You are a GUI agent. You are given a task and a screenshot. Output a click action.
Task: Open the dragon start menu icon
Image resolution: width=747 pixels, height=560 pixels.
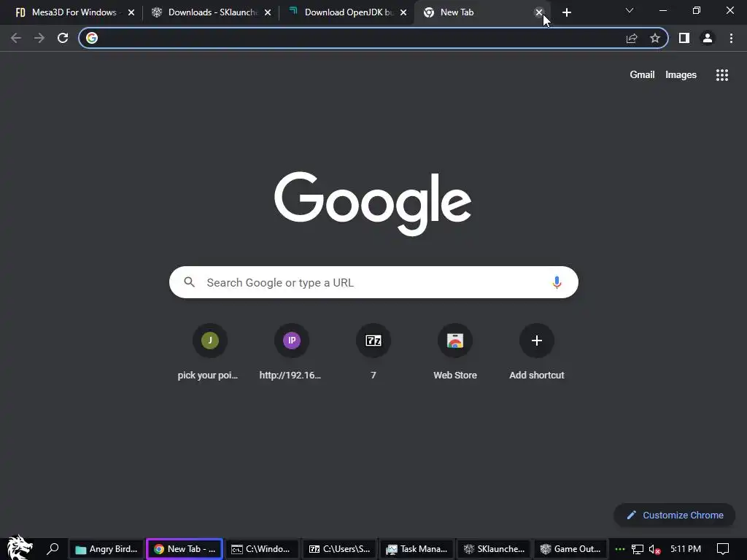pyautogui.click(x=20, y=548)
